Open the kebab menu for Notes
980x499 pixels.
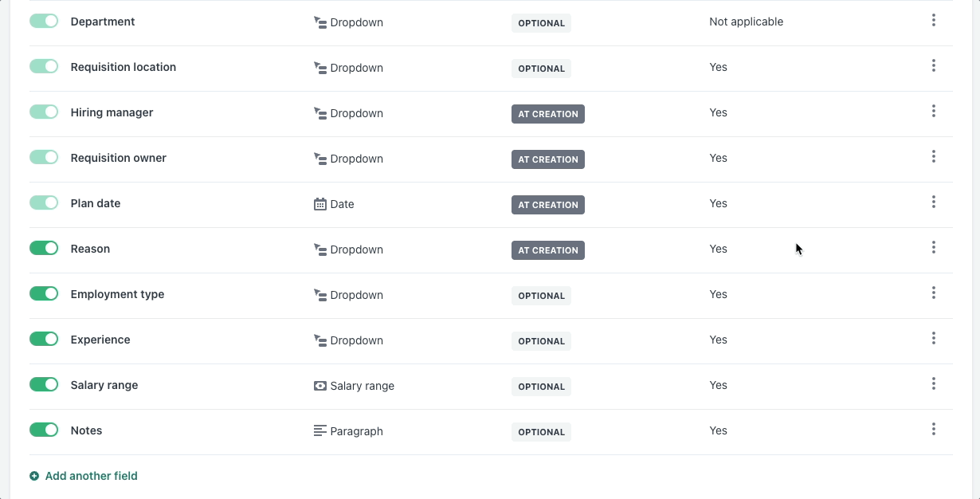pos(933,430)
